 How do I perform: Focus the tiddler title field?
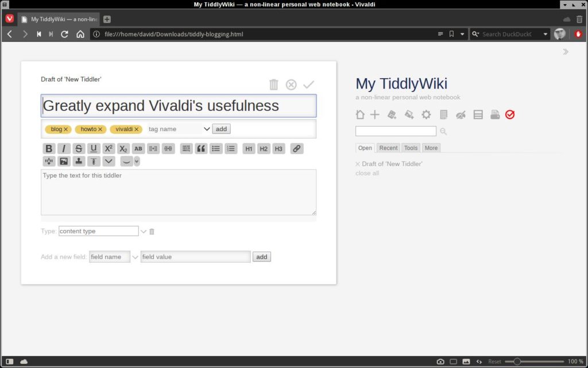179,106
